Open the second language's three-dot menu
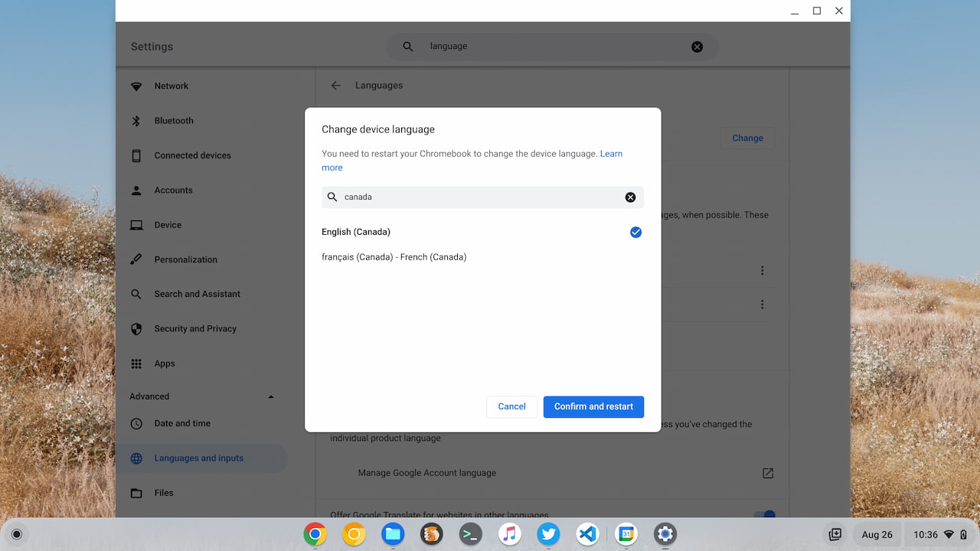Viewport: 980px width, 551px height. point(762,305)
